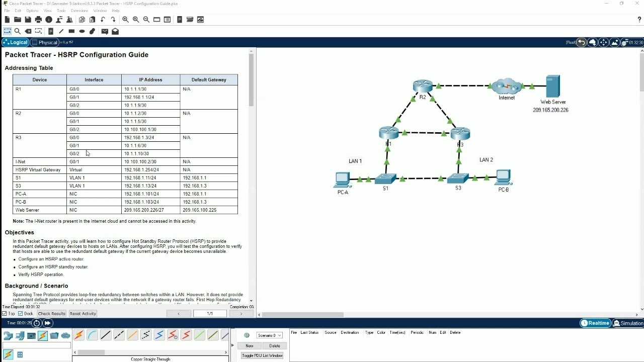The image size is (644, 362).
Task: Add Simple PDU closed envelope icon
Action: (105, 31)
